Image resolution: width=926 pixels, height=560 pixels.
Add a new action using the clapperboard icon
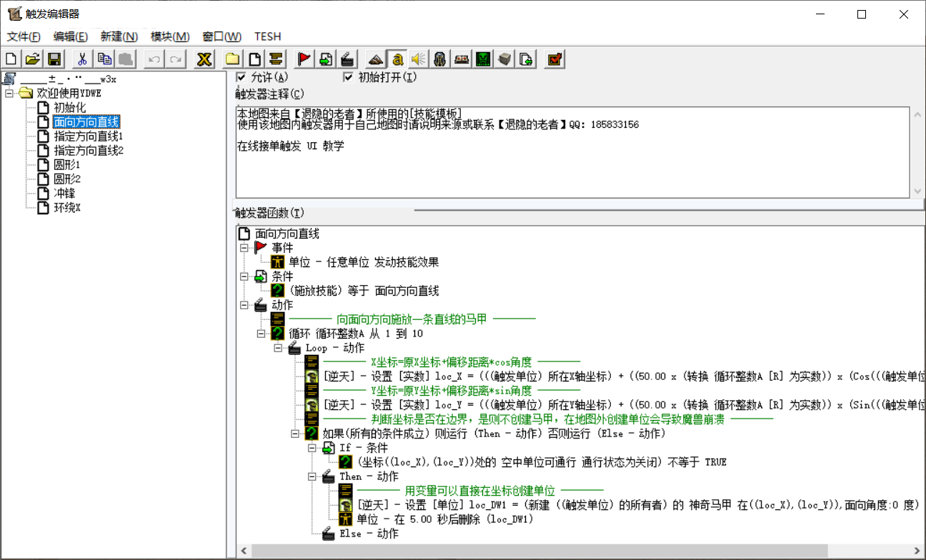pos(347,59)
